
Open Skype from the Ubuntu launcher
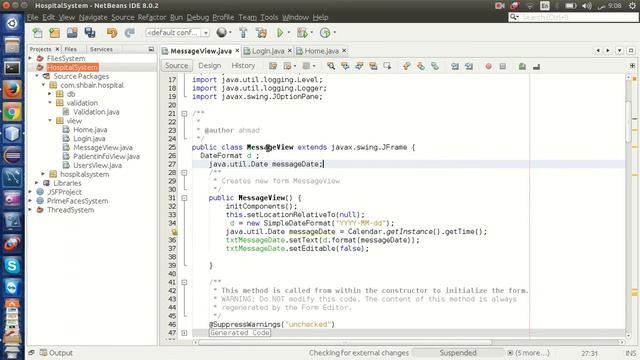(12, 266)
